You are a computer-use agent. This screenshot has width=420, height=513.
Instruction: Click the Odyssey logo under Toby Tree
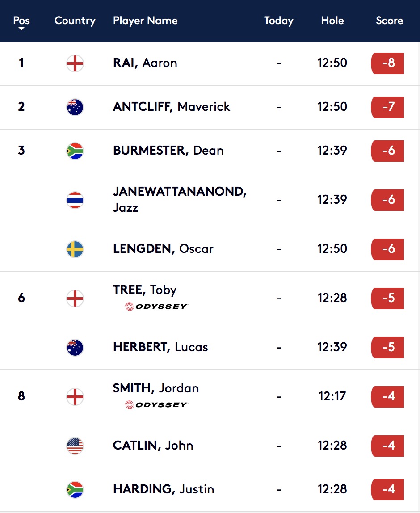(156, 306)
